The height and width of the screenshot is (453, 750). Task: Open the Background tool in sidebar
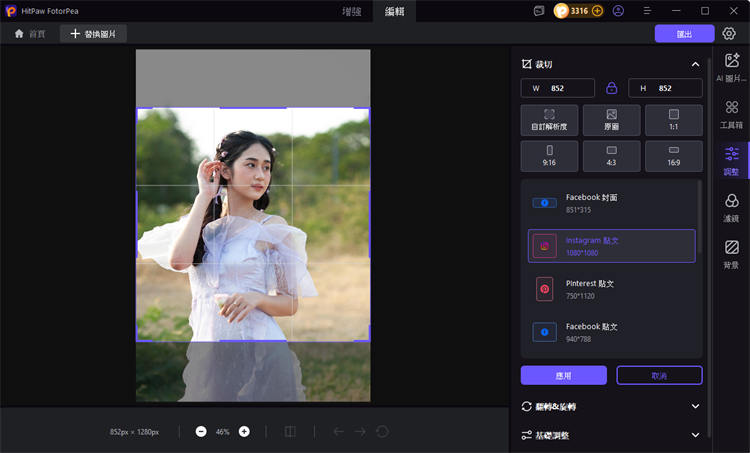731,252
